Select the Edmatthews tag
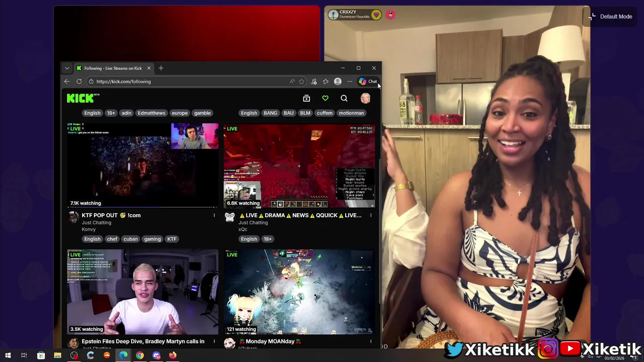644x362 pixels. coord(151,113)
